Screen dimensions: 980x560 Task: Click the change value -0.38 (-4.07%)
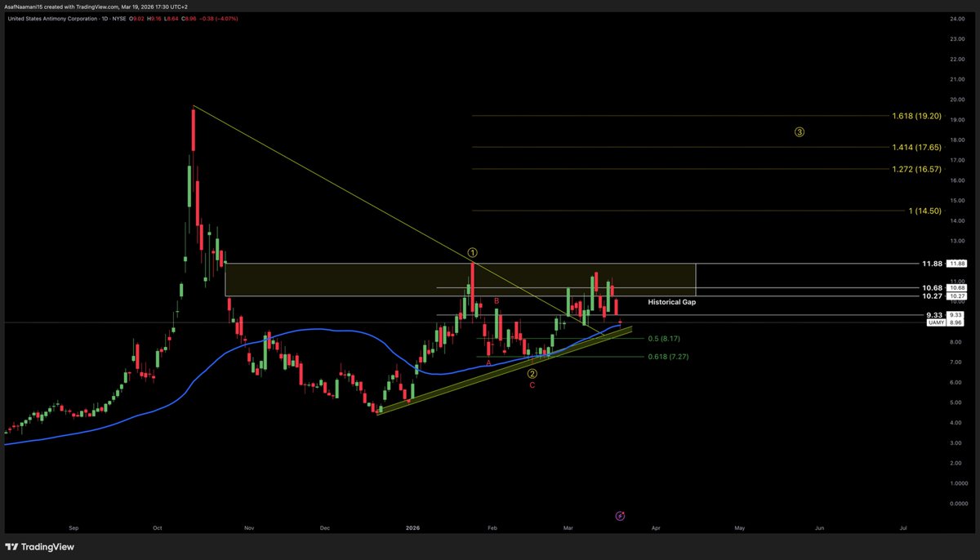(219, 19)
